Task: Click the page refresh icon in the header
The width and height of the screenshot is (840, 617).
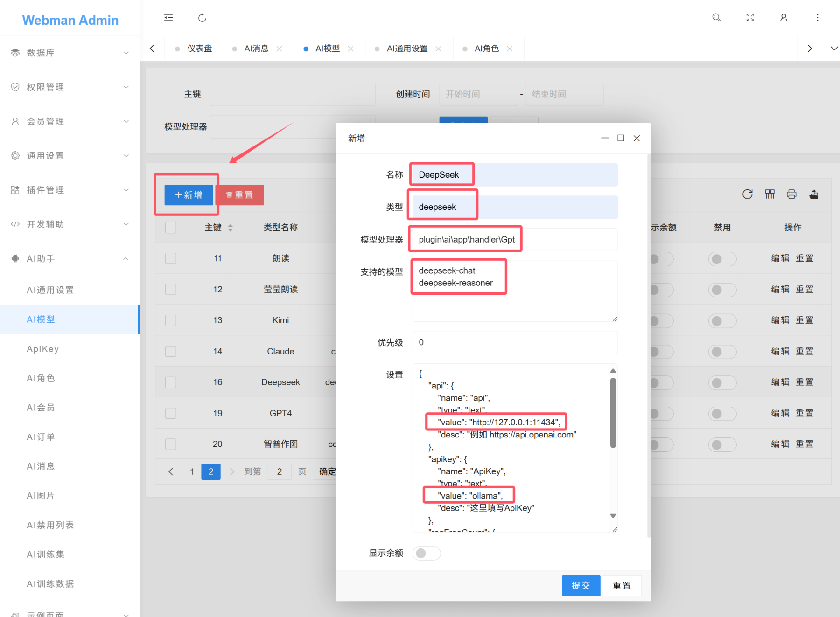Action: (x=202, y=18)
